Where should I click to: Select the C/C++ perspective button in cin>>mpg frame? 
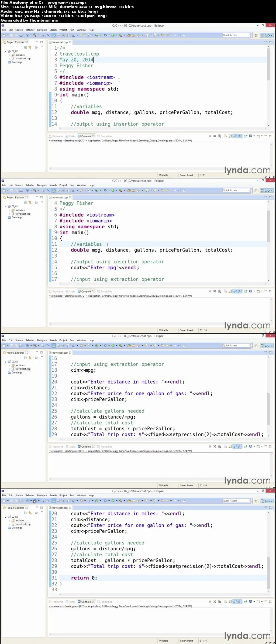pos(267,346)
